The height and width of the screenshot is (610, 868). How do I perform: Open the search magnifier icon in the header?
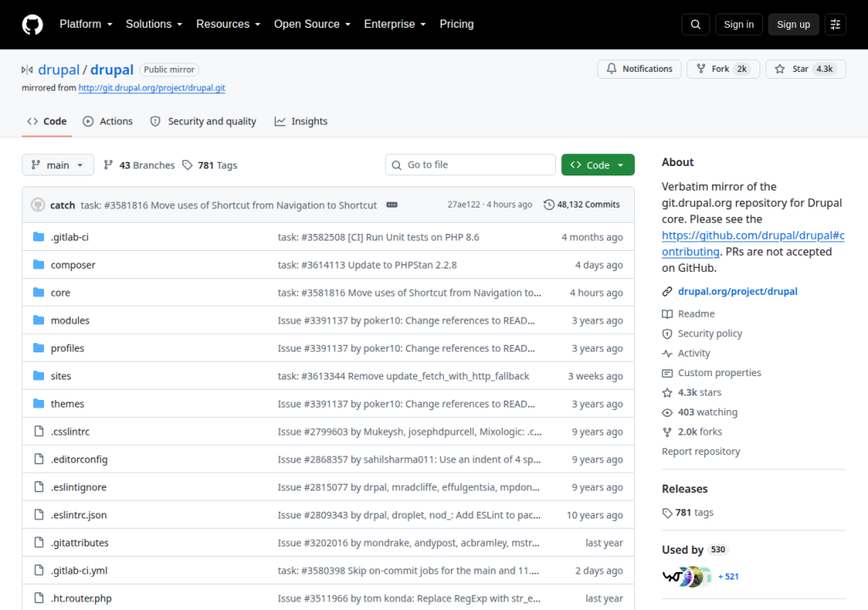pos(695,25)
